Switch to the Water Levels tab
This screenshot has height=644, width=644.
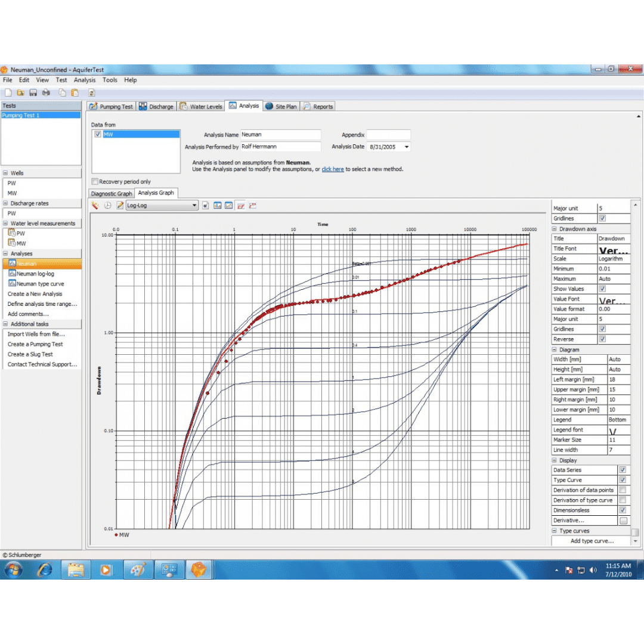tap(201, 106)
